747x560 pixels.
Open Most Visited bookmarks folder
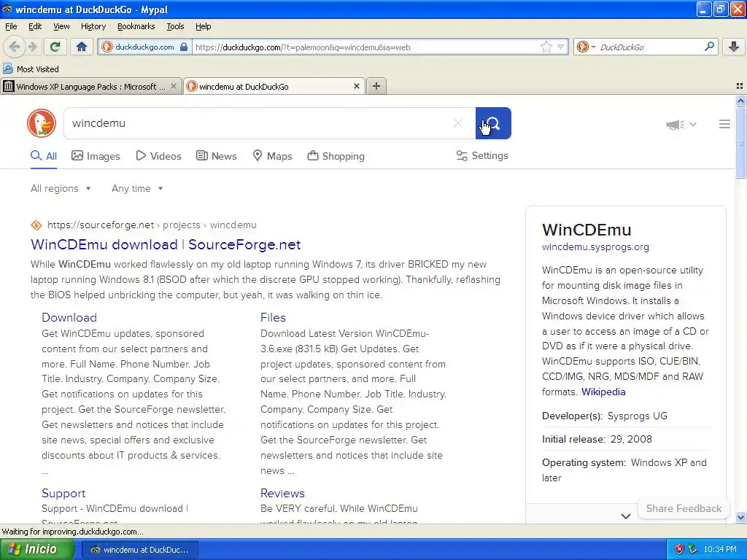pyautogui.click(x=31, y=69)
